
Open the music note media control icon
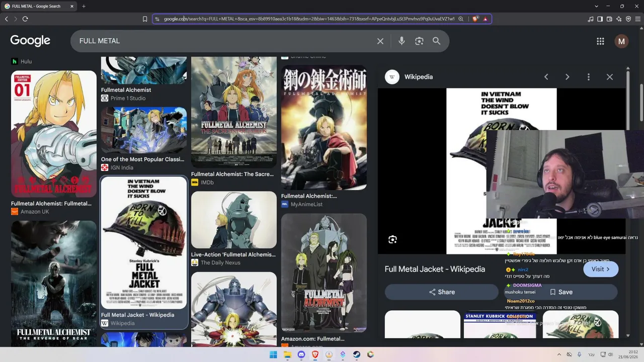[590, 19]
